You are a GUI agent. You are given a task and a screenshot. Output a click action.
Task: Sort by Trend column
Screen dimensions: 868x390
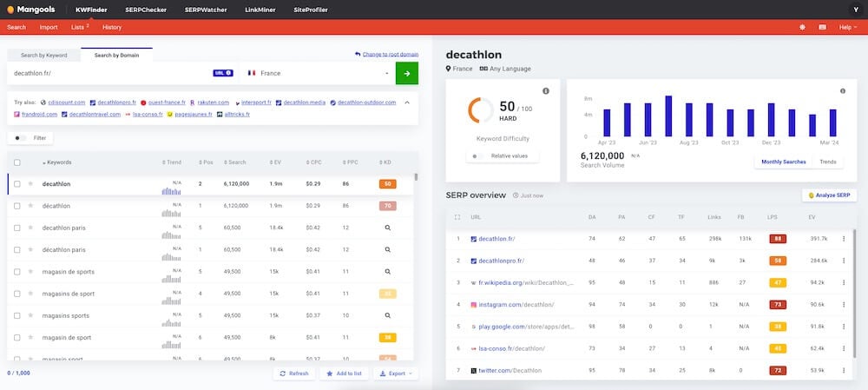[x=172, y=162]
